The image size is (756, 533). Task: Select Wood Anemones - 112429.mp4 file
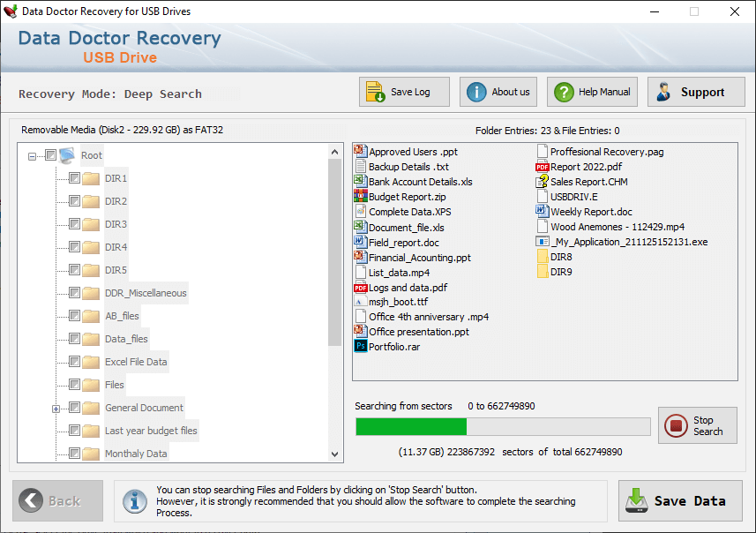(x=618, y=227)
